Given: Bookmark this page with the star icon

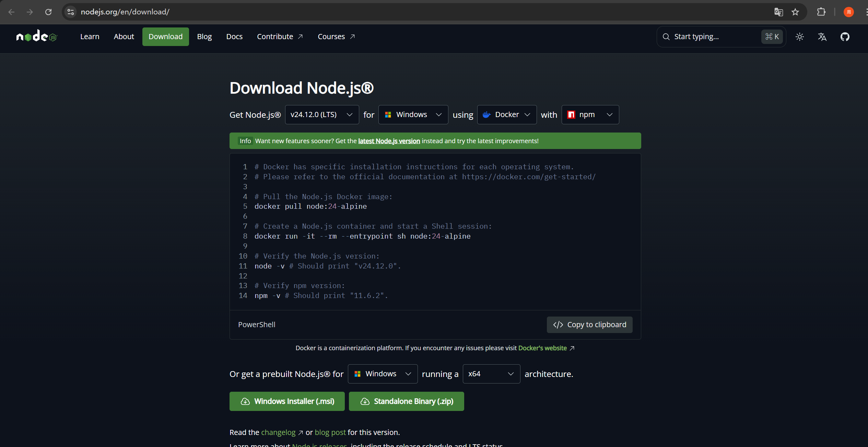Looking at the screenshot, I should 795,12.
